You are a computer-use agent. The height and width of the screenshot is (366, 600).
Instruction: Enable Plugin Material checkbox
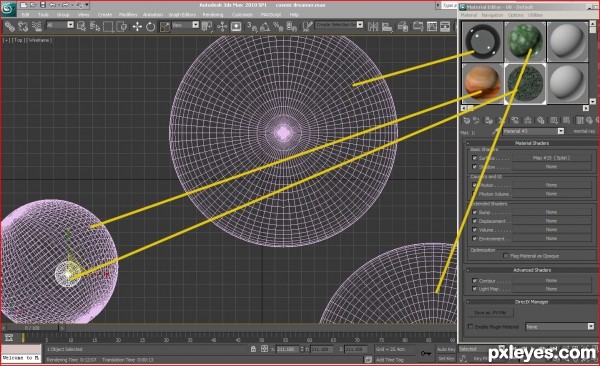tap(471, 327)
